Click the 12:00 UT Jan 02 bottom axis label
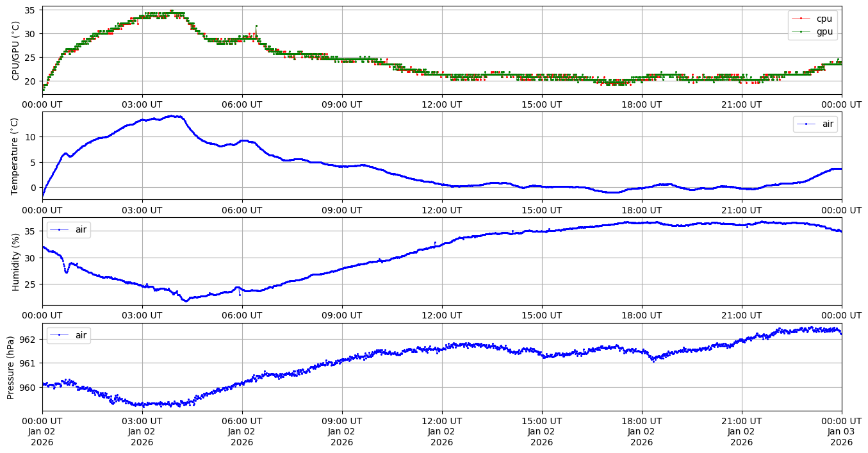 coord(441,432)
